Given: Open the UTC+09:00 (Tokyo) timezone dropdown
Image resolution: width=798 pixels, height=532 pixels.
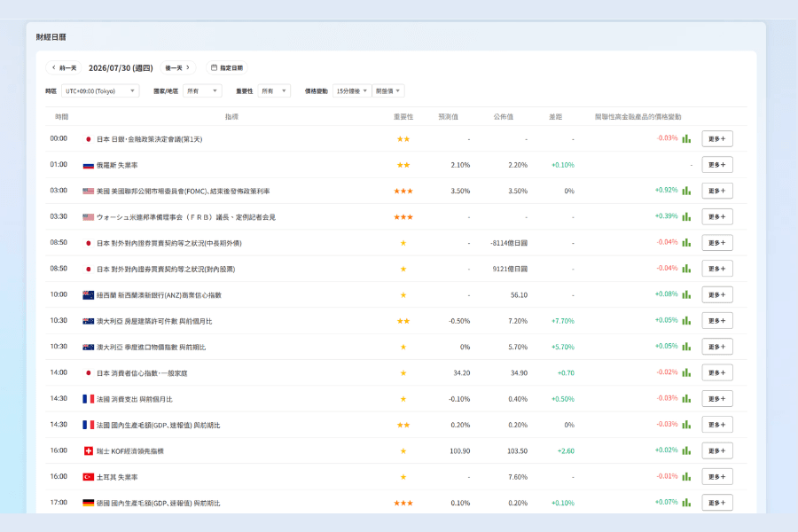Looking at the screenshot, I should pos(100,91).
